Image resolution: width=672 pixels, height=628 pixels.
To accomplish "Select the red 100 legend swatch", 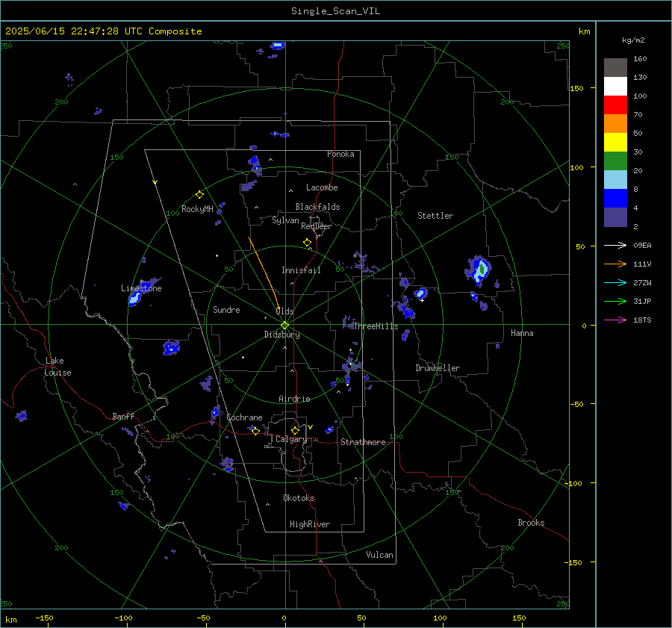I will coord(615,105).
